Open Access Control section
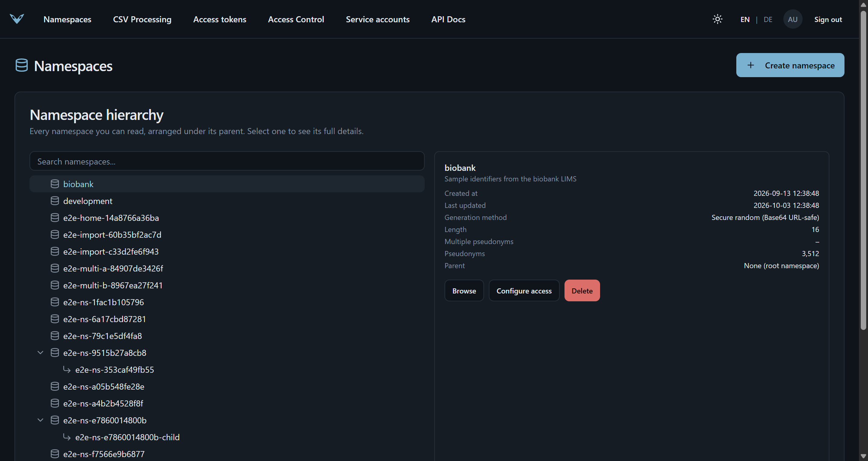868x461 pixels. pyautogui.click(x=296, y=20)
